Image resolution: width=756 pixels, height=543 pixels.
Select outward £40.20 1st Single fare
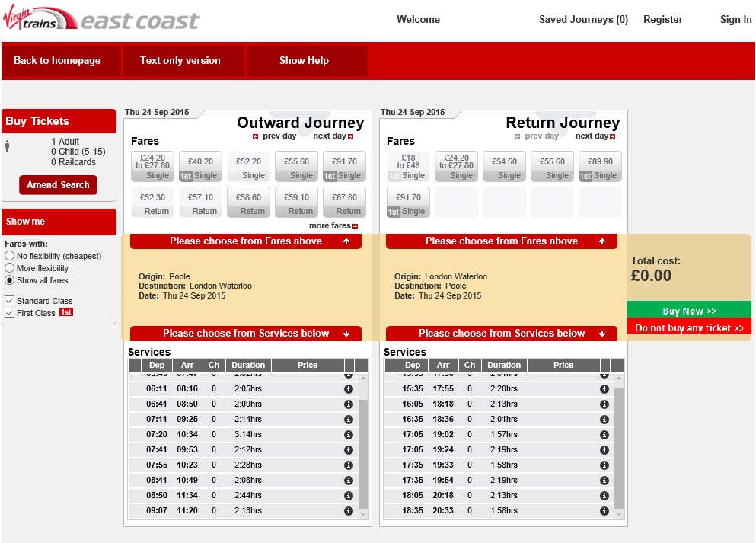click(200, 166)
